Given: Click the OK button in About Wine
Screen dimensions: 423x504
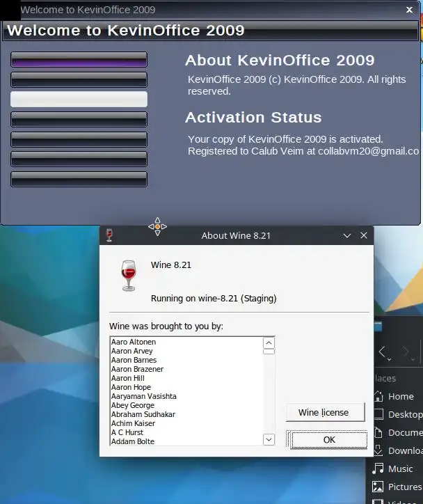Looking at the screenshot, I should pyautogui.click(x=329, y=440).
